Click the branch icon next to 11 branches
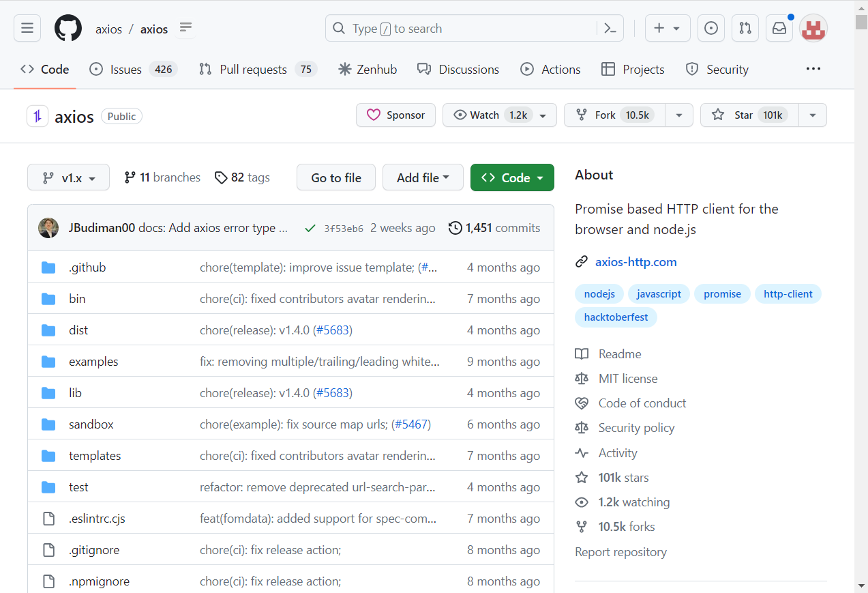The height and width of the screenshot is (593, 868). point(130,177)
